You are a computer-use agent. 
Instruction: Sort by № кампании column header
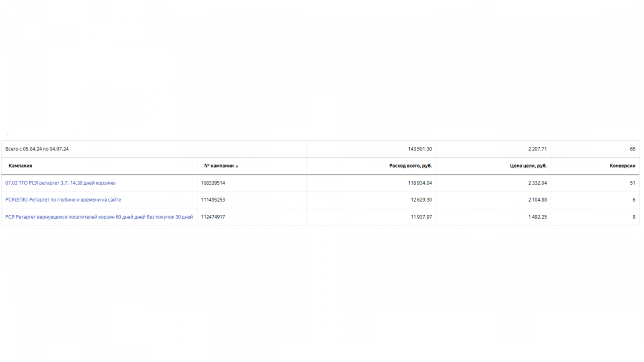tap(219, 166)
